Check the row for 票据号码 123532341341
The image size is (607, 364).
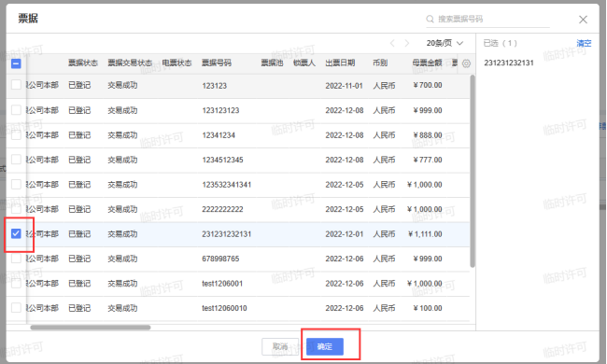pos(16,184)
